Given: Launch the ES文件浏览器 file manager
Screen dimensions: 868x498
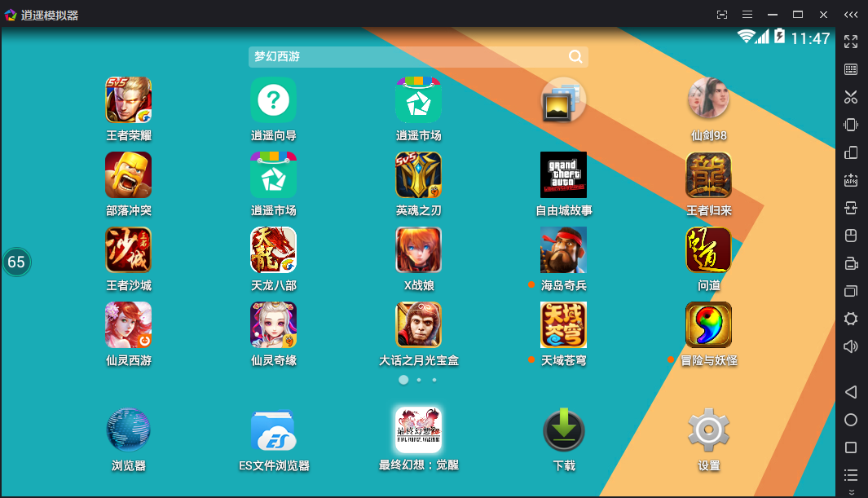Looking at the screenshot, I should click(x=273, y=430).
